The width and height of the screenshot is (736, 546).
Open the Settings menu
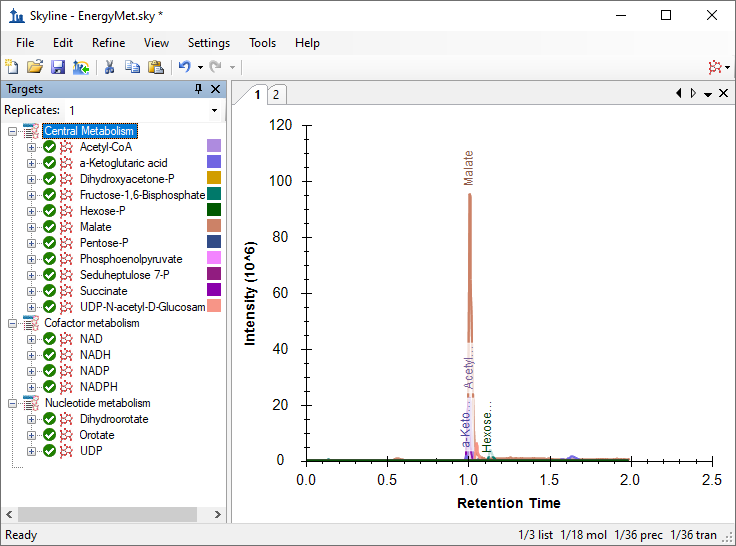pos(209,43)
